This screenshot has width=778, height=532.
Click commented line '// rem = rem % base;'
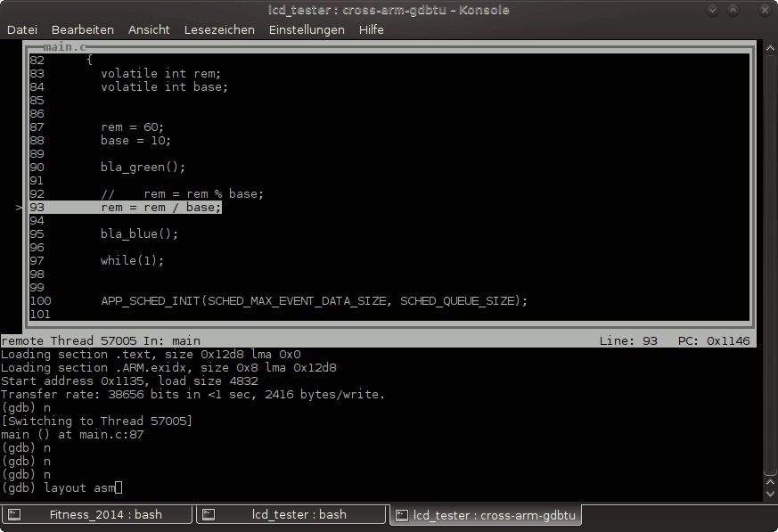click(182, 194)
